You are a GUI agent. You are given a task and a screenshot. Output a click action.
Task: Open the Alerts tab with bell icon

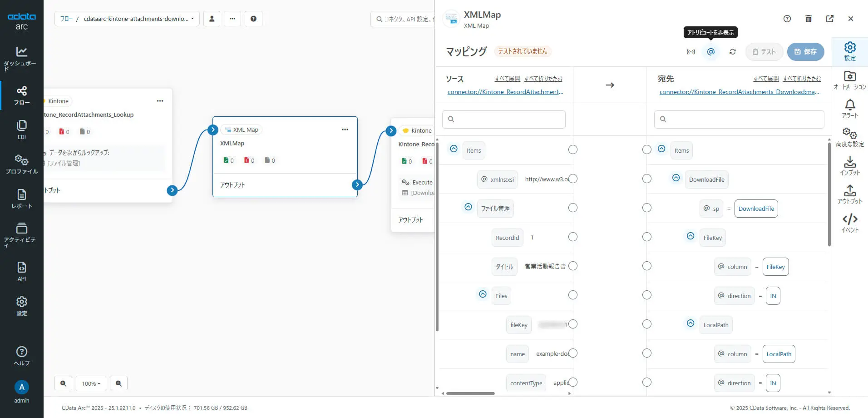point(850,109)
